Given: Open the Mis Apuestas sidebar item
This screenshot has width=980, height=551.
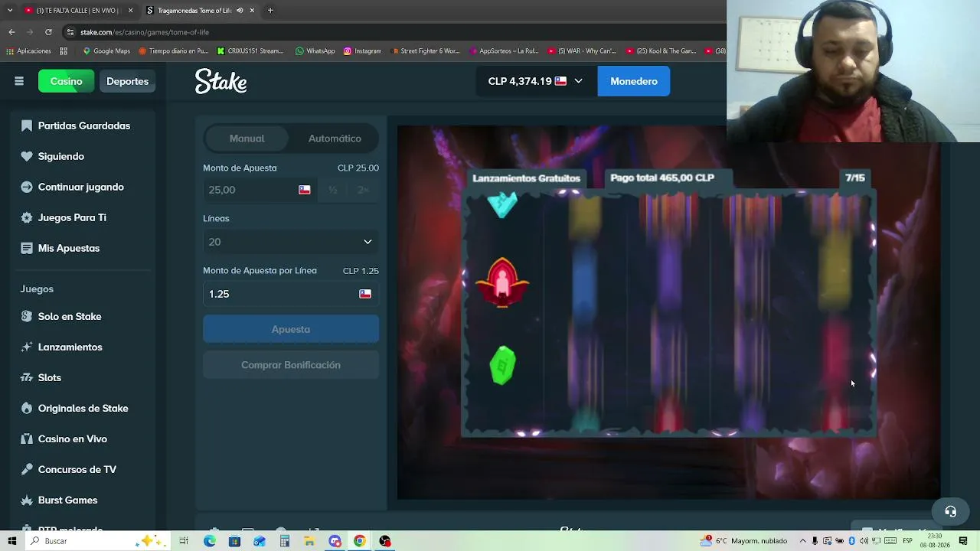Looking at the screenshot, I should point(84,248).
